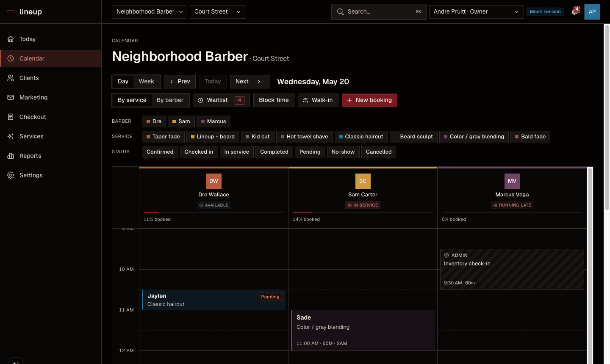
Task: Click the gear icon on Admin block
Action: [x=446, y=255]
